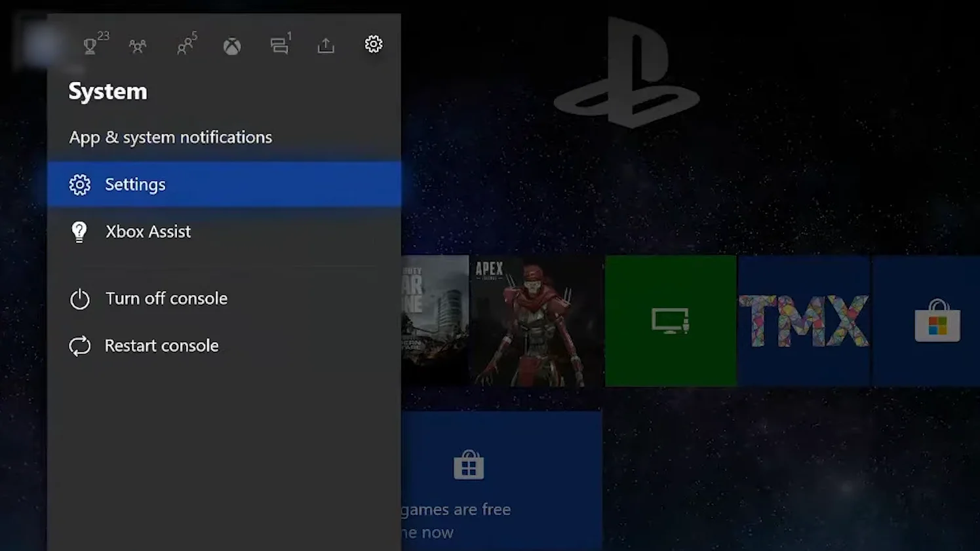Open the TMX tile
The width and height of the screenshot is (980, 551).
(x=804, y=321)
